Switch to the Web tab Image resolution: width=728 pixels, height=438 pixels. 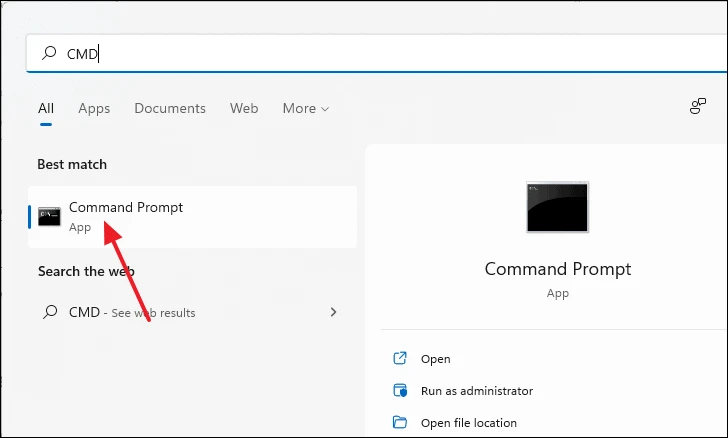[244, 108]
